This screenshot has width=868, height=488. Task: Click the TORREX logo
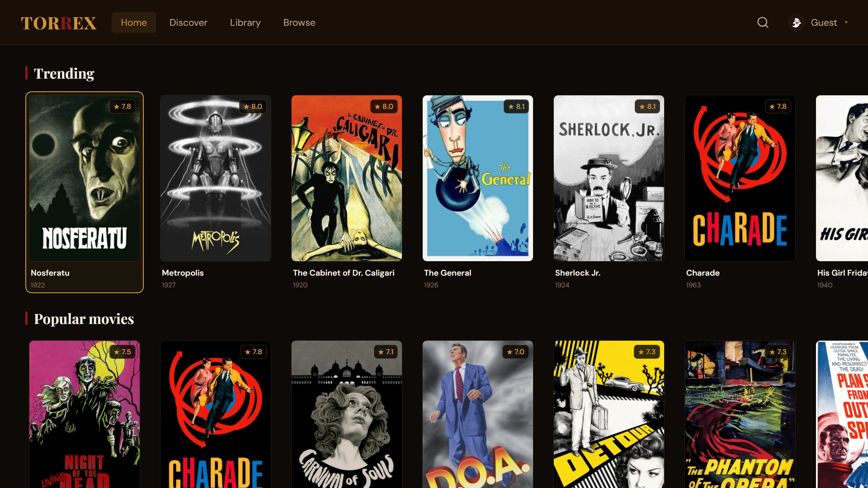(x=59, y=23)
